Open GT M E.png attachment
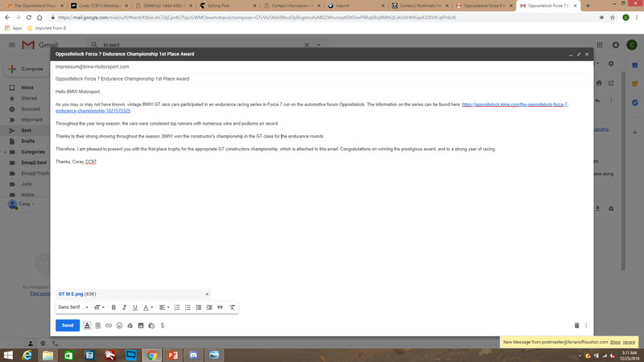 (x=71, y=294)
